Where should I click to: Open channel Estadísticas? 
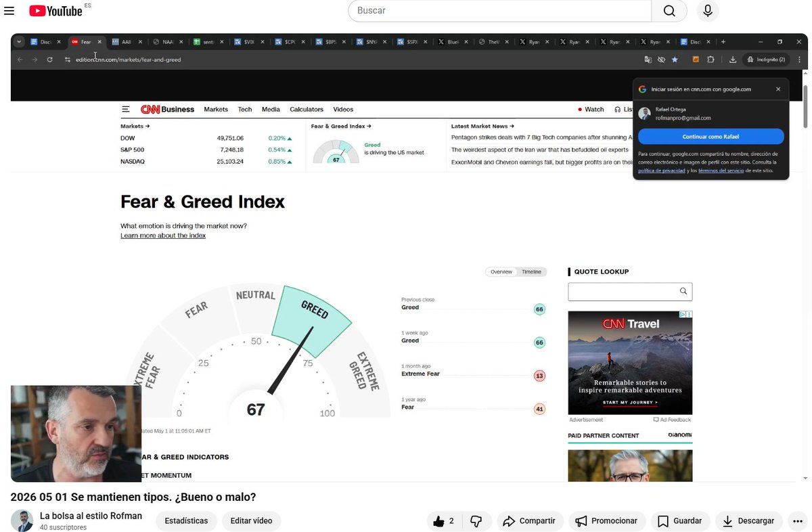pyautogui.click(x=187, y=521)
